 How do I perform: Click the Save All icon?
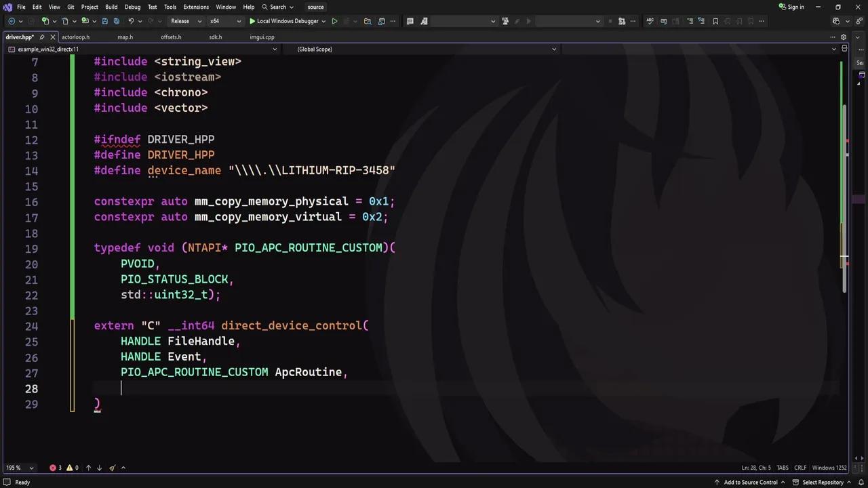(116, 21)
